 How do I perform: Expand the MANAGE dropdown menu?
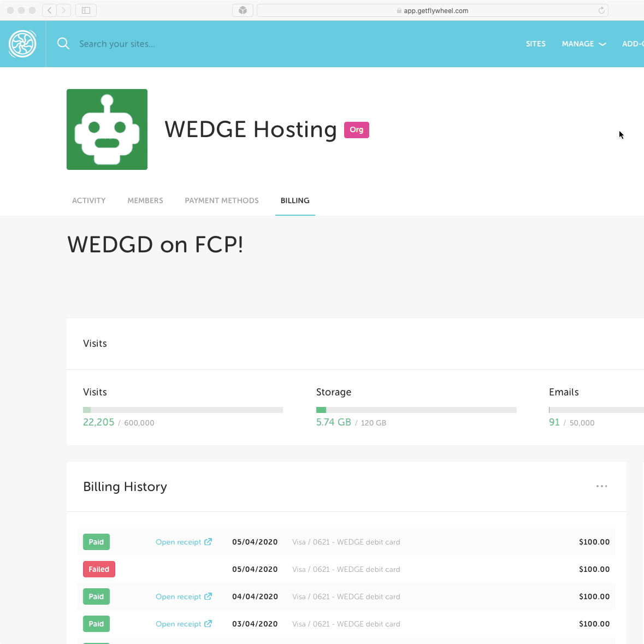(x=583, y=44)
